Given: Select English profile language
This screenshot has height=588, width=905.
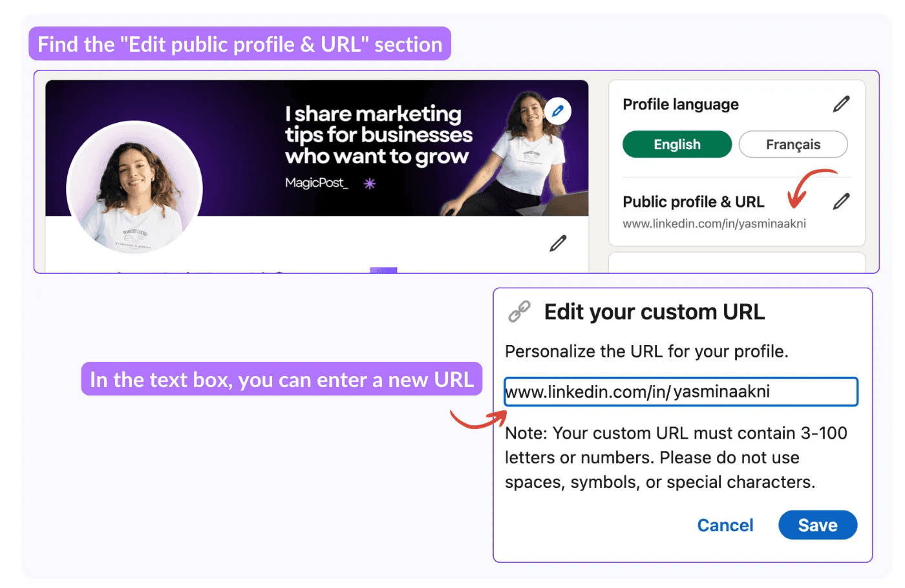Looking at the screenshot, I should pos(677,144).
